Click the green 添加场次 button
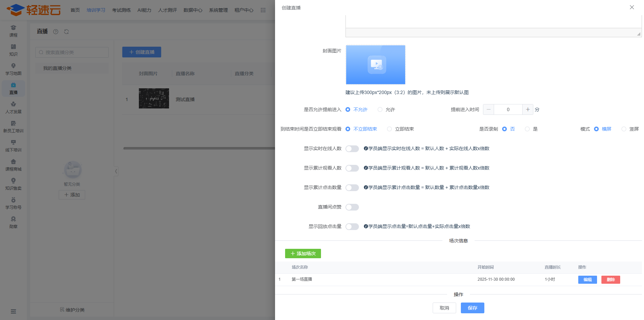Viewport: 644px width, 320px height. [x=303, y=254]
